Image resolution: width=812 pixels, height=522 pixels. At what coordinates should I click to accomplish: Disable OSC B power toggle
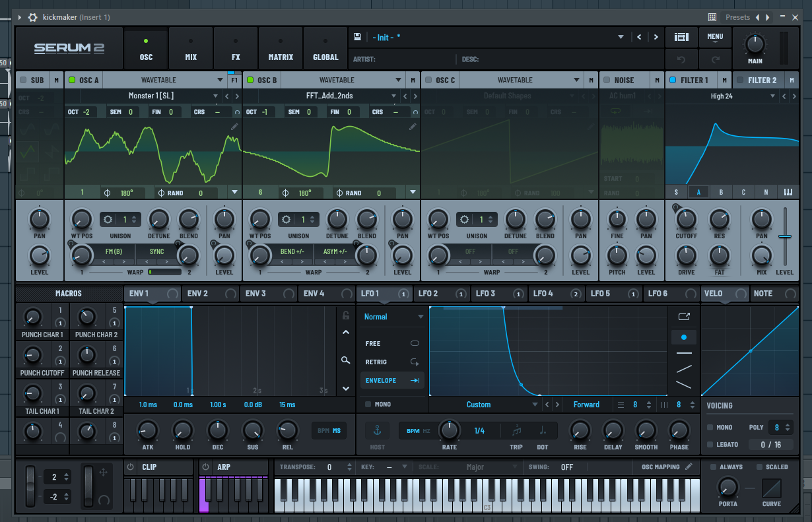(250, 81)
